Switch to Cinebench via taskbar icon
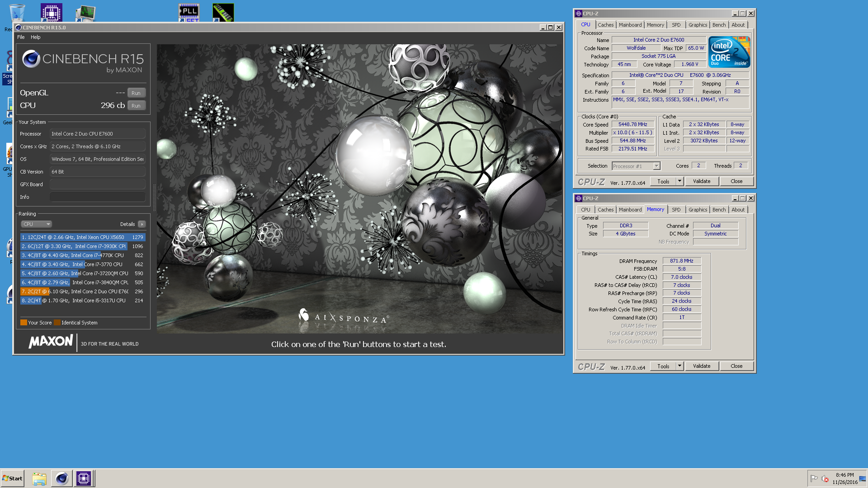The image size is (868, 488). 61,479
